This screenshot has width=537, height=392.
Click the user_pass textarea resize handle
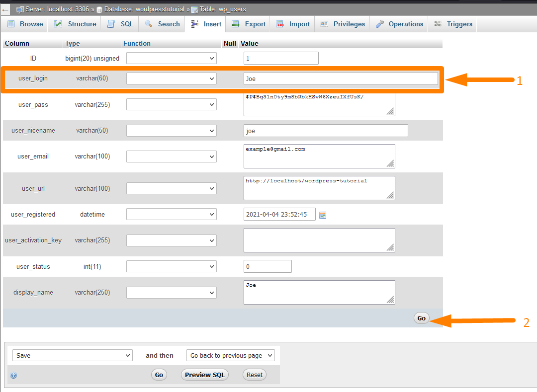click(390, 111)
